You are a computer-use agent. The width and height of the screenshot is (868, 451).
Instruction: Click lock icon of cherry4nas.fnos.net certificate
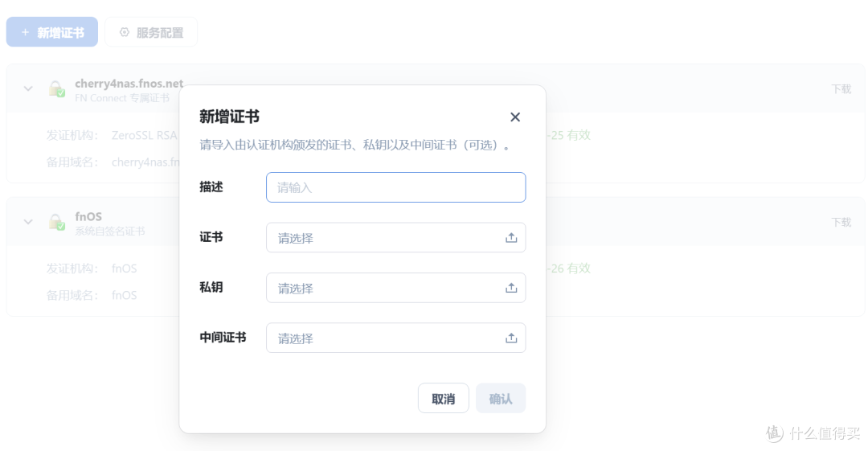click(x=56, y=88)
